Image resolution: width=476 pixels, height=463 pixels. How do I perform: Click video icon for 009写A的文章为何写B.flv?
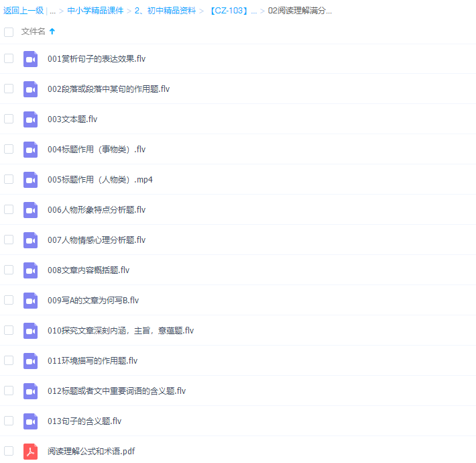point(30,301)
